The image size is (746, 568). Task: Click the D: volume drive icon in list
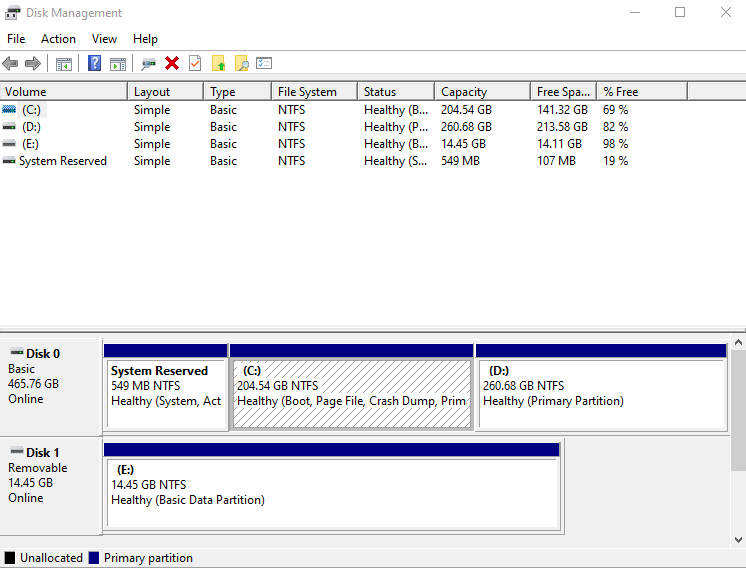point(9,127)
